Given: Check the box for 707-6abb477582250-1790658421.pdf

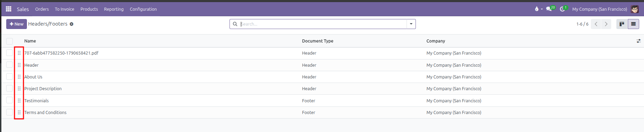Looking at the screenshot, I should point(9,53).
